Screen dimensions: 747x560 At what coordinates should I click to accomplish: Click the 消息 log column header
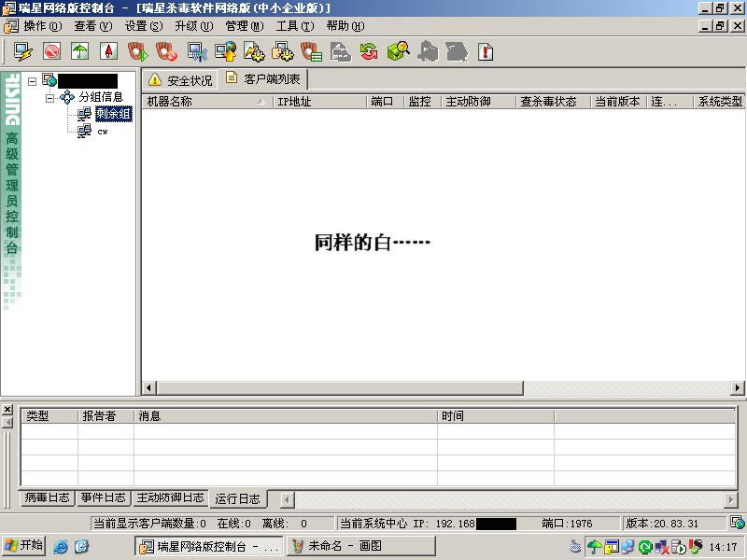click(x=286, y=416)
